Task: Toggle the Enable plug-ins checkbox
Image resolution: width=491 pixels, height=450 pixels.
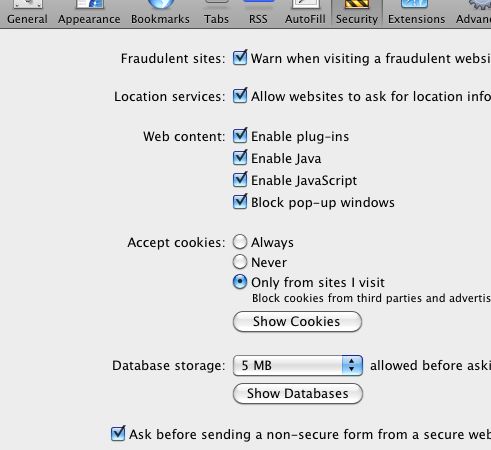Action: tap(240, 136)
